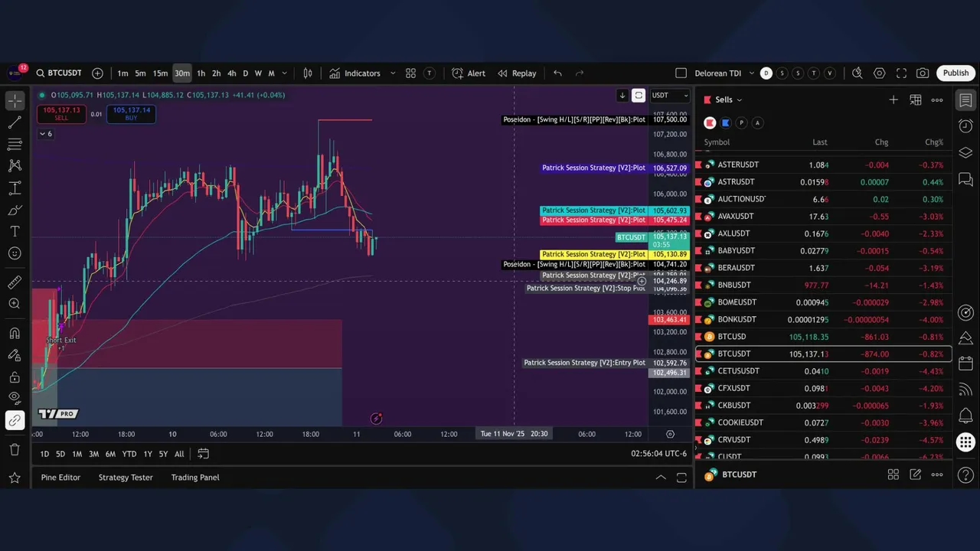Screen dimensions: 980x551
Task: Filter watchlist by blue flag
Action: point(726,123)
